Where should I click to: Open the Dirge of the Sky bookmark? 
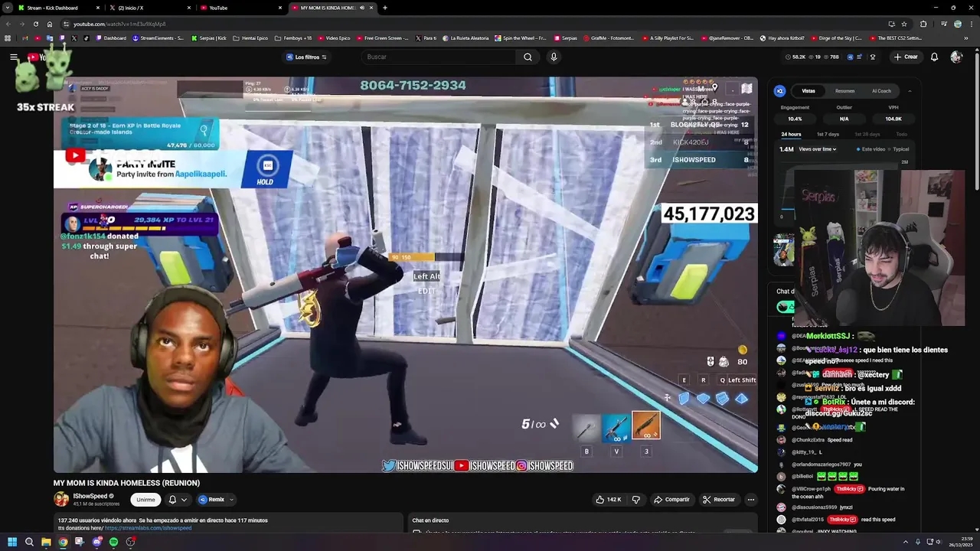tap(838, 38)
